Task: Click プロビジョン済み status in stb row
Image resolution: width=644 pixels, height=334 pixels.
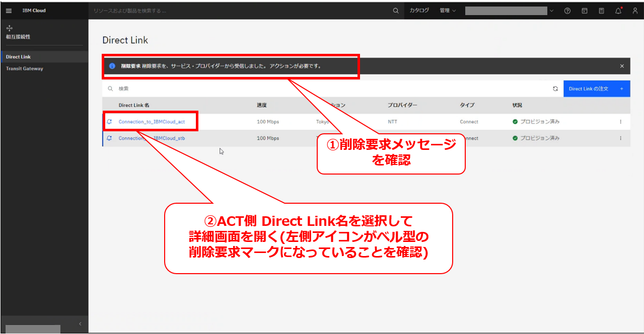Action: 536,138
